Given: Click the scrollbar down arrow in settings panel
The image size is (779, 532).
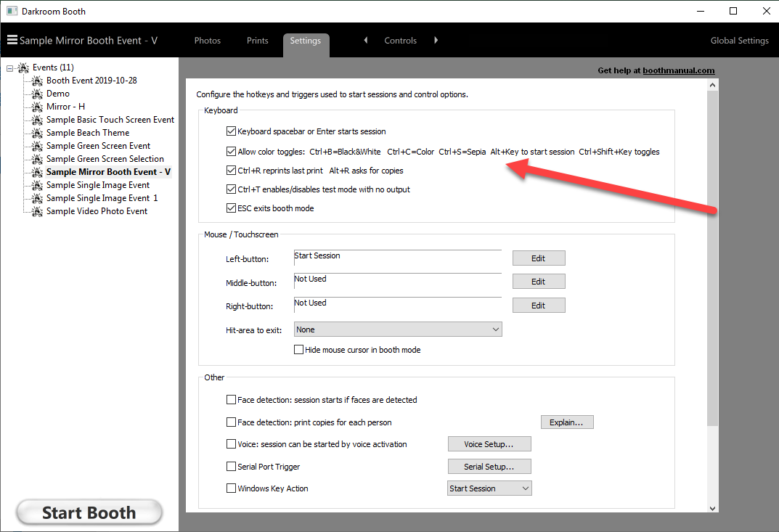Looking at the screenshot, I should tap(712, 508).
